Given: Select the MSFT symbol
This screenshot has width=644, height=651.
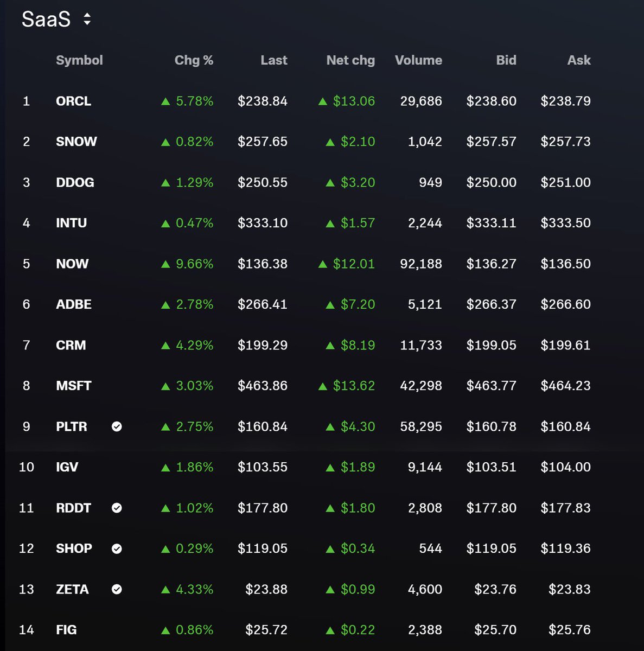Looking at the screenshot, I should pos(74,386).
